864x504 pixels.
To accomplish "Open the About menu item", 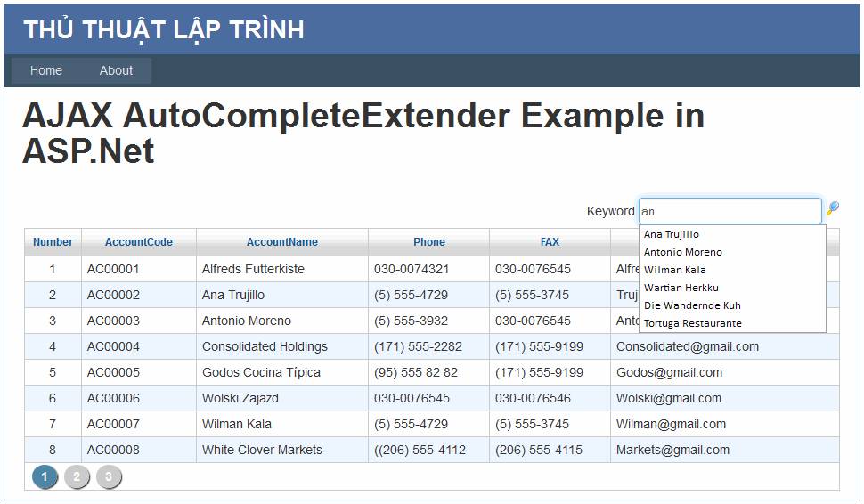I will click(116, 70).
